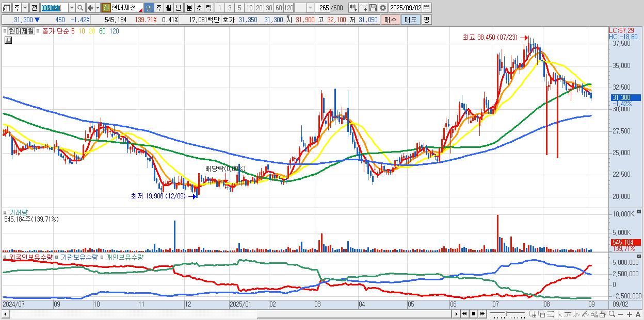
Task: Open chart settings gear icon
Action: coord(383,8)
